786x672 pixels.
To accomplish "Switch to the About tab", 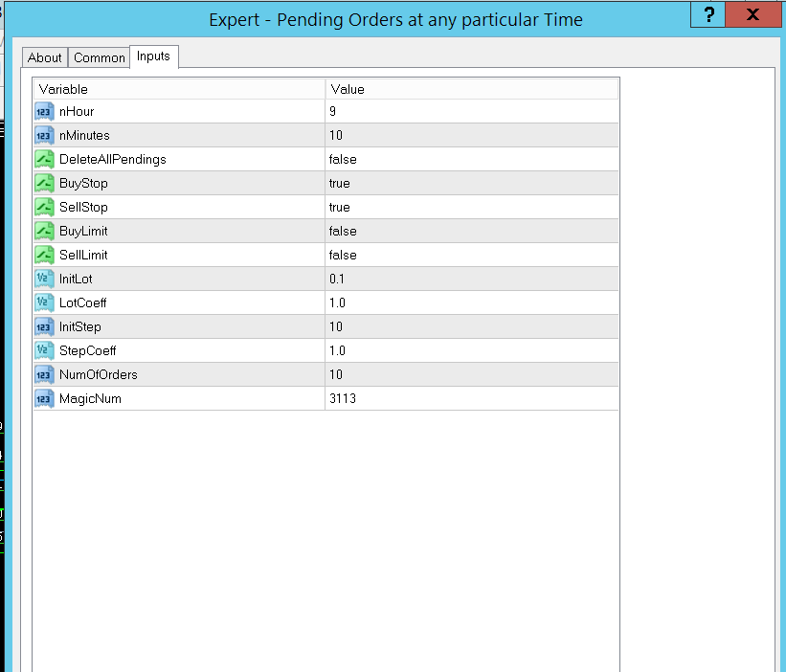I will [x=45, y=57].
